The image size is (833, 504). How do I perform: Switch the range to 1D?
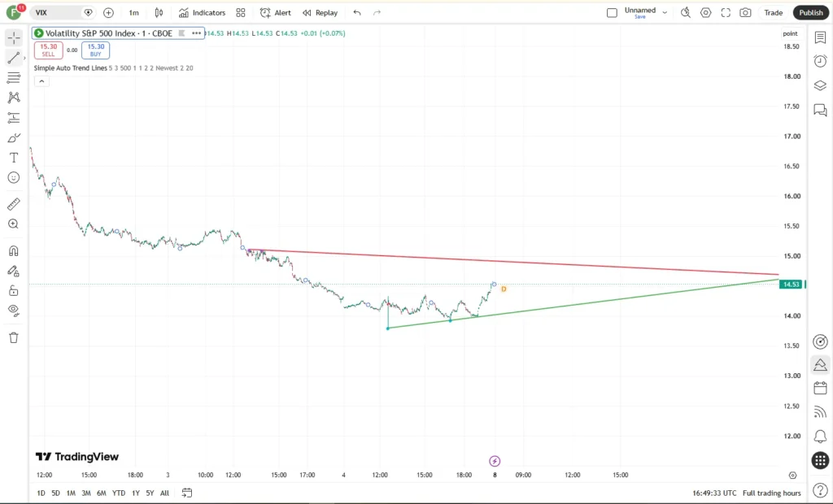click(41, 493)
